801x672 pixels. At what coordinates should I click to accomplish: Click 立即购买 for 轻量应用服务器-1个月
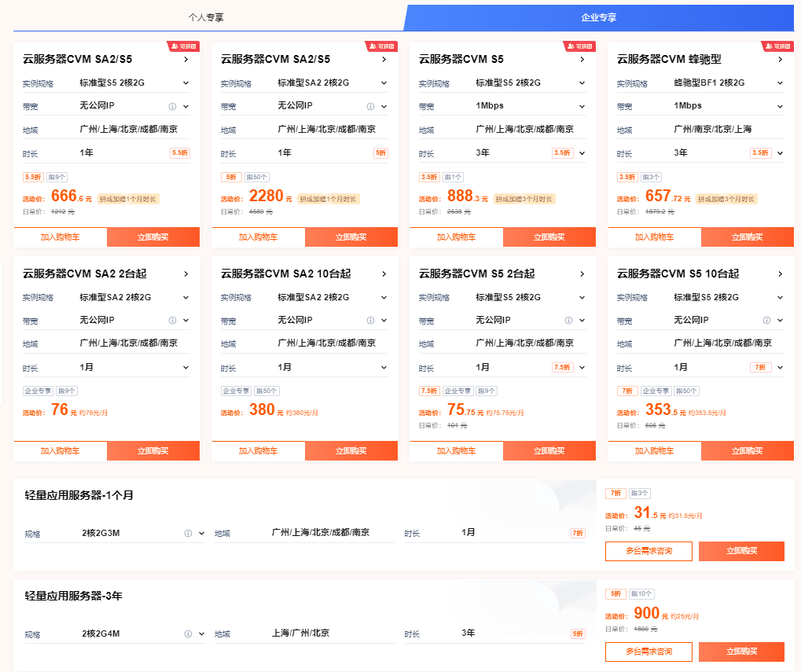741,551
